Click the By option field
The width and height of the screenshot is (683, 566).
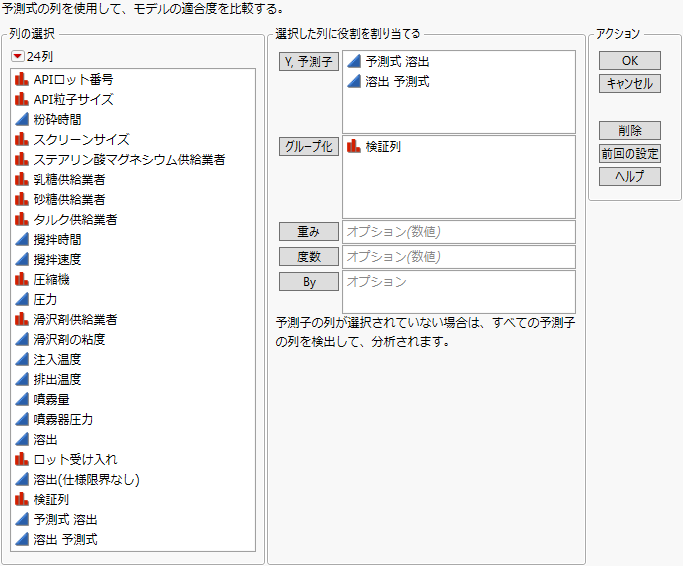[459, 292]
